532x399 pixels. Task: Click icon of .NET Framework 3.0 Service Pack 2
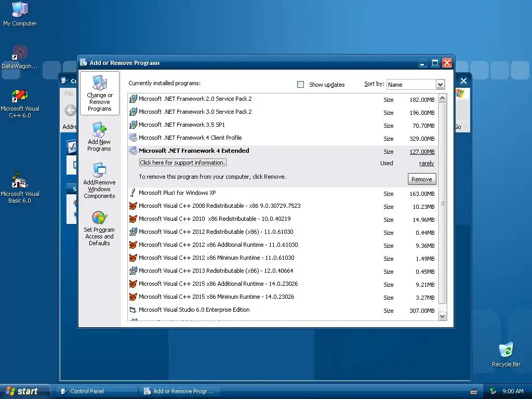pos(133,112)
